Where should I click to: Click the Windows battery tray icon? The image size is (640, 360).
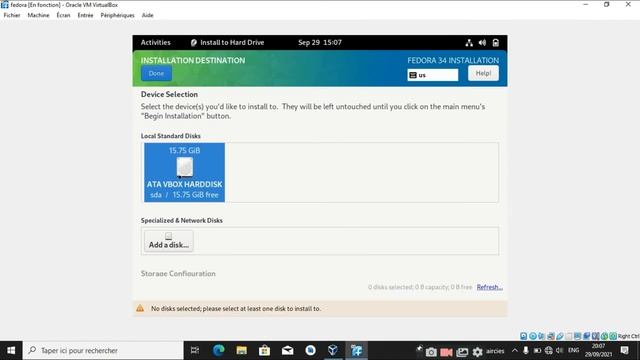click(x=537, y=351)
